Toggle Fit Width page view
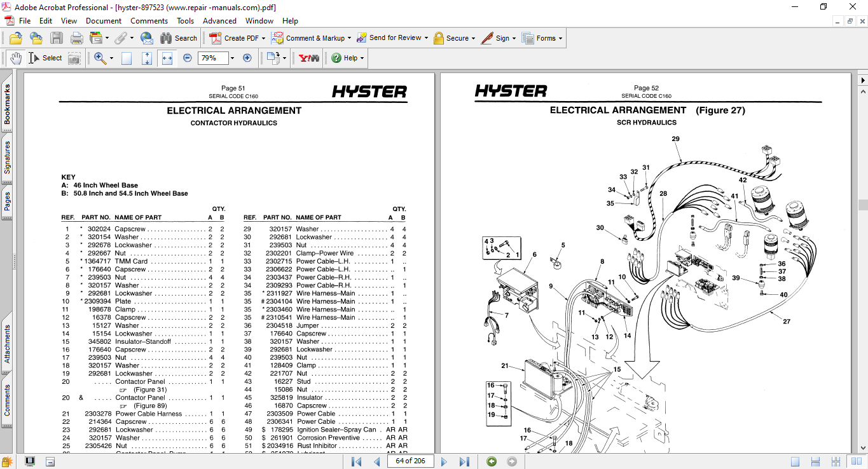 [167, 58]
